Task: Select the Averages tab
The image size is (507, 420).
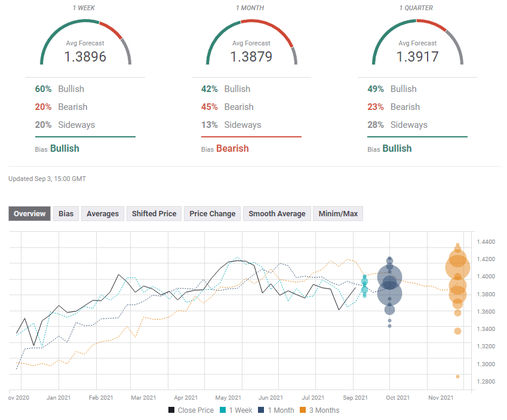Action: [x=102, y=213]
